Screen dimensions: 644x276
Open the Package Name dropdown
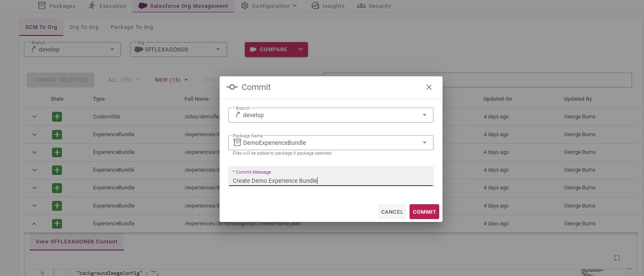(x=331, y=143)
